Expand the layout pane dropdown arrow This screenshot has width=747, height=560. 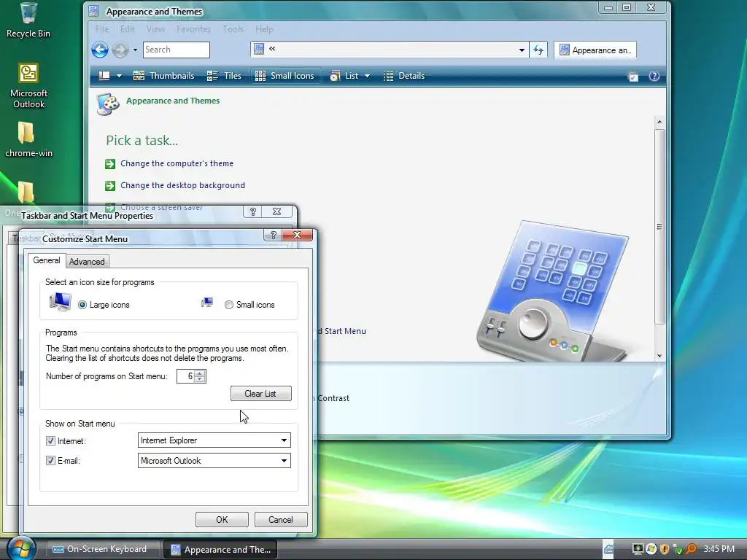pyautogui.click(x=119, y=76)
